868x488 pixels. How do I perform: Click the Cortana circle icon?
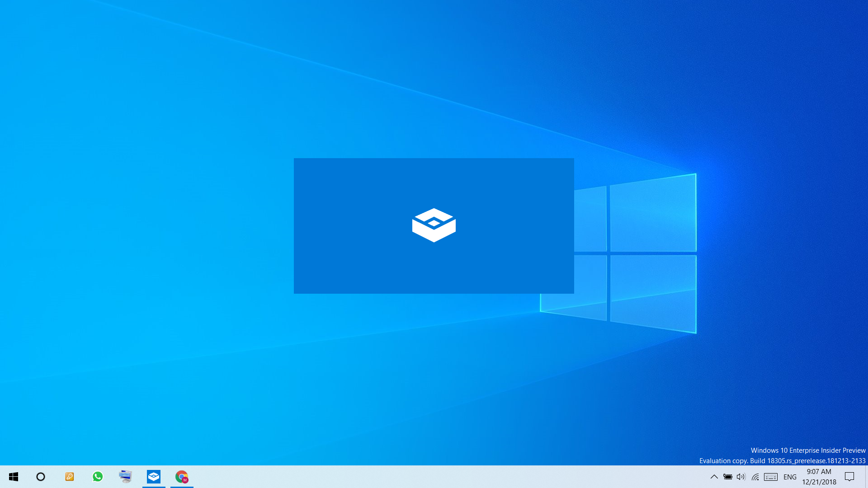click(x=41, y=477)
